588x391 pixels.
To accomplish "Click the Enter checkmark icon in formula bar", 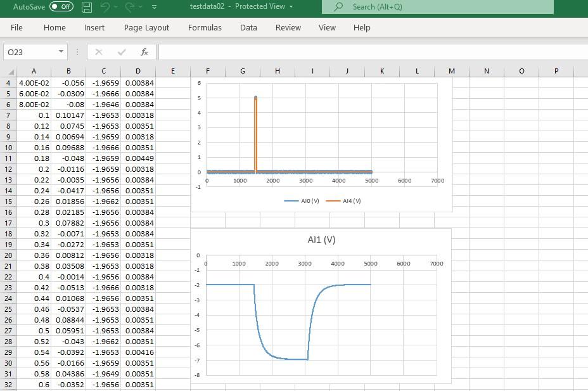I will click(x=120, y=52).
